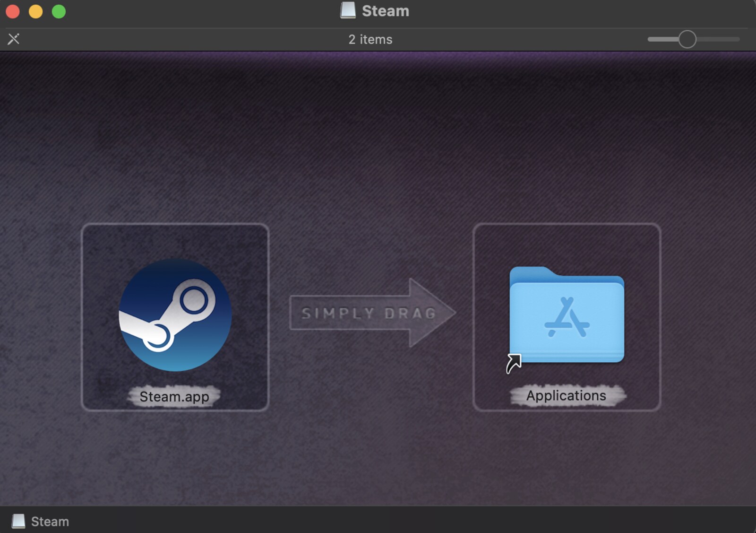Image resolution: width=756 pixels, height=533 pixels.
Task: Click the alias arrow badge on Applications folder
Action: tap(514, 364)
